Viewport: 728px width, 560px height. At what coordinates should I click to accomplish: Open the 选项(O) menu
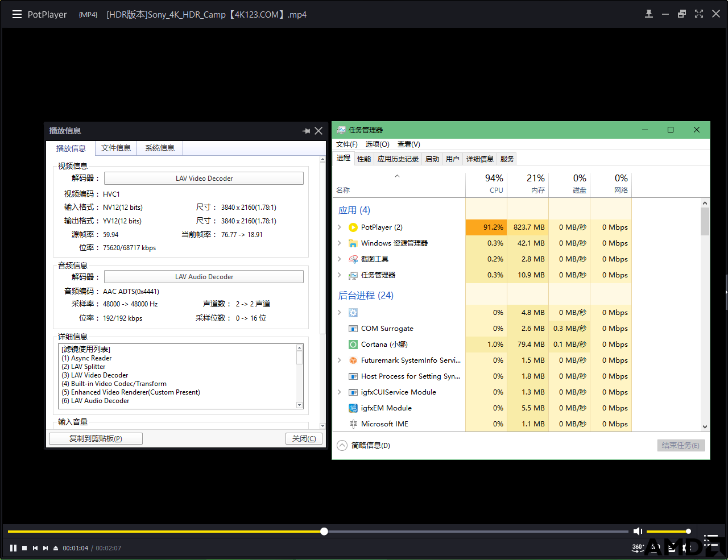tap(378, 144)
